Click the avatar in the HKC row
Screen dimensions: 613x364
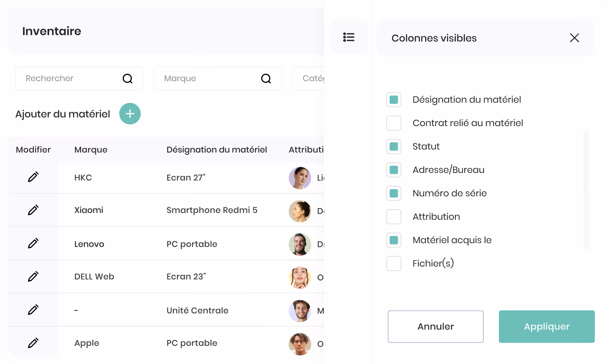point(300,178)
